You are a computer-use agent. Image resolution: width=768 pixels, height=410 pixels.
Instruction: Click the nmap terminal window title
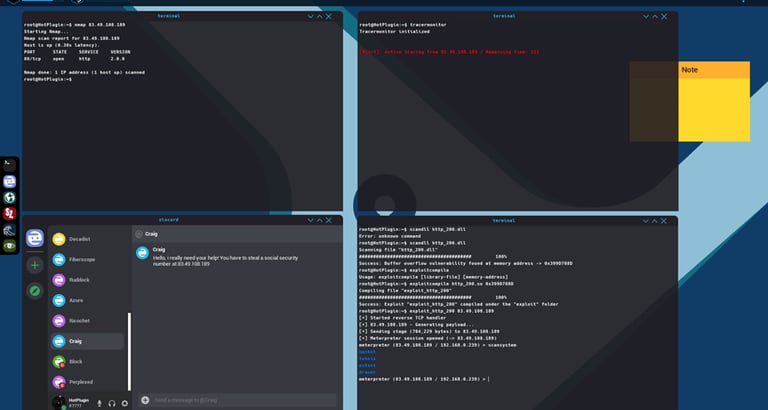168,16
